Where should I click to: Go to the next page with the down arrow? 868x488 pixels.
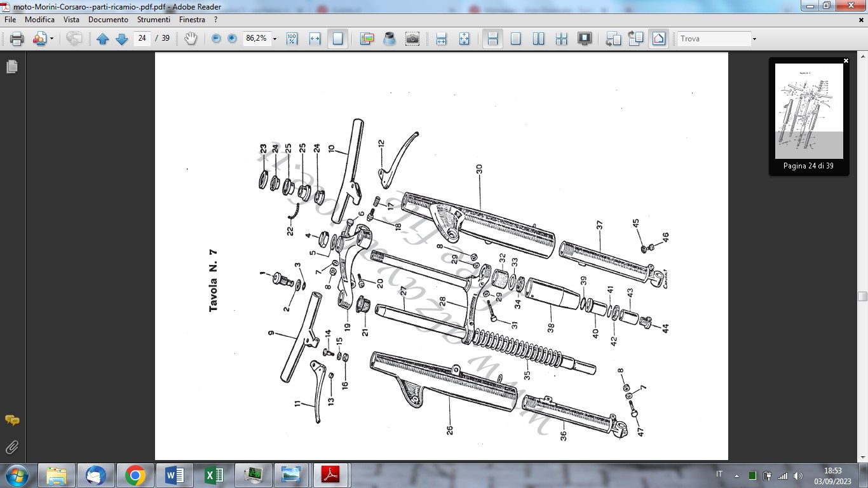pyautogui.click(x=121, y=39)
